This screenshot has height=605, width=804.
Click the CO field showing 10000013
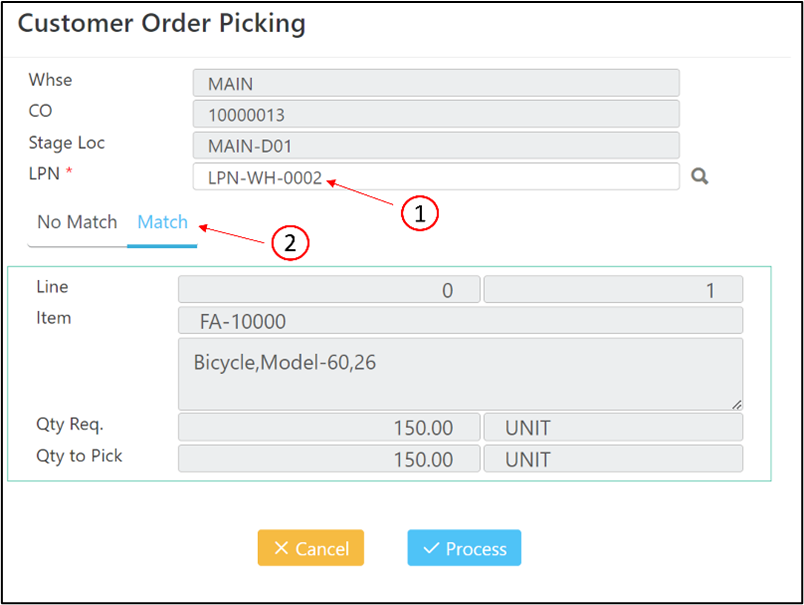click(x=436, y=114)
